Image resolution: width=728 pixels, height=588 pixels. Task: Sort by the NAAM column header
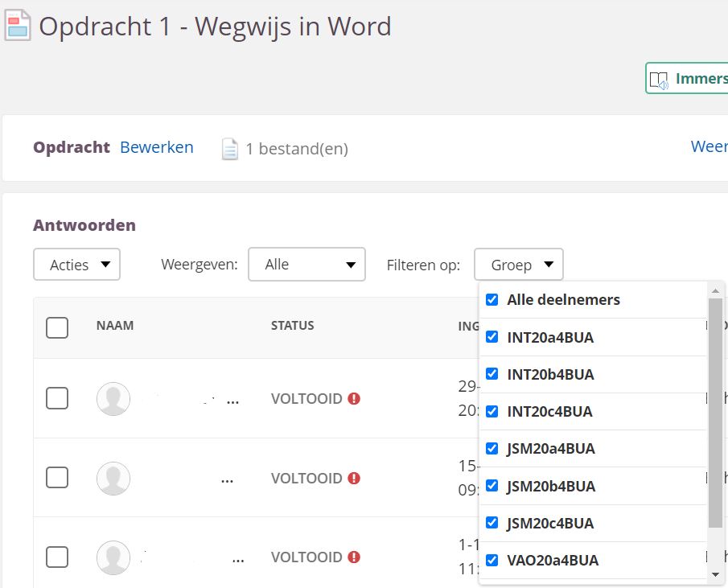click(x=115, y=326)
